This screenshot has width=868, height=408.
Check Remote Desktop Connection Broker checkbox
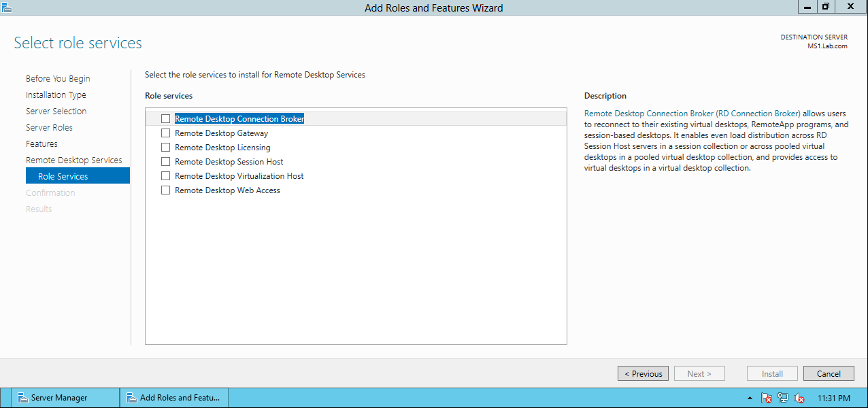pyautogui.click(x=165, y=118)
